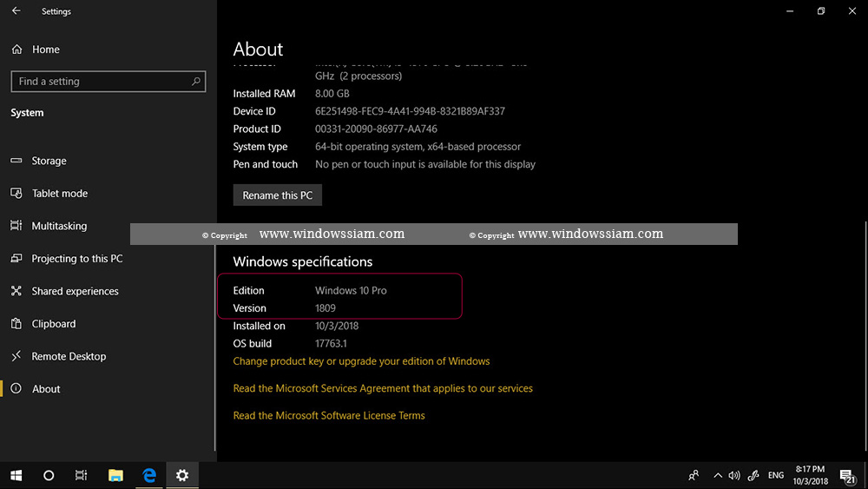Viewport: 868px width, 489px height.
Task: Open Projecting to this PC settings
Action: point(77,259)
